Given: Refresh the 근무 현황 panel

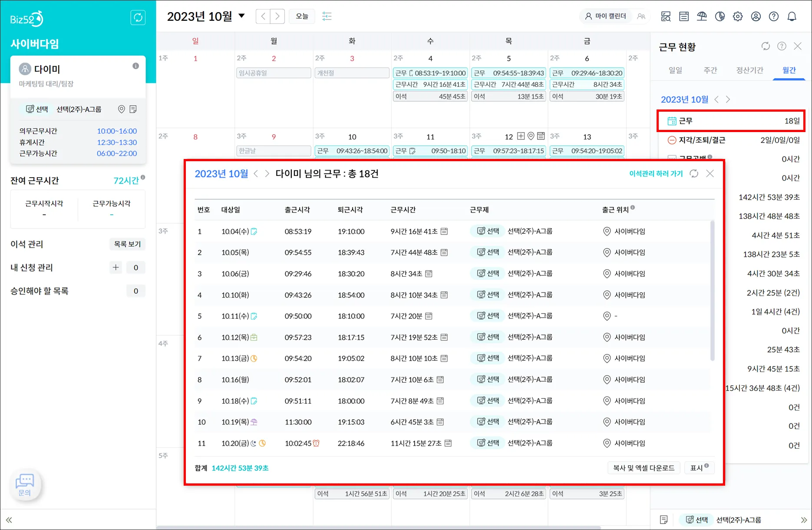Looking at the screenshot, I should pos(766,46).
